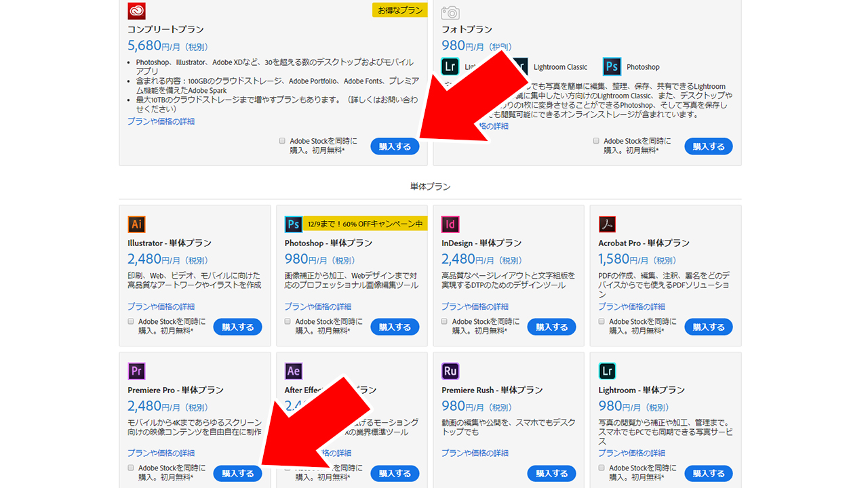This screenshot has height=488, width=868.
Task: Enable Adobe Stock checkbox on Photo plan
Action: (x=596, y=141)
